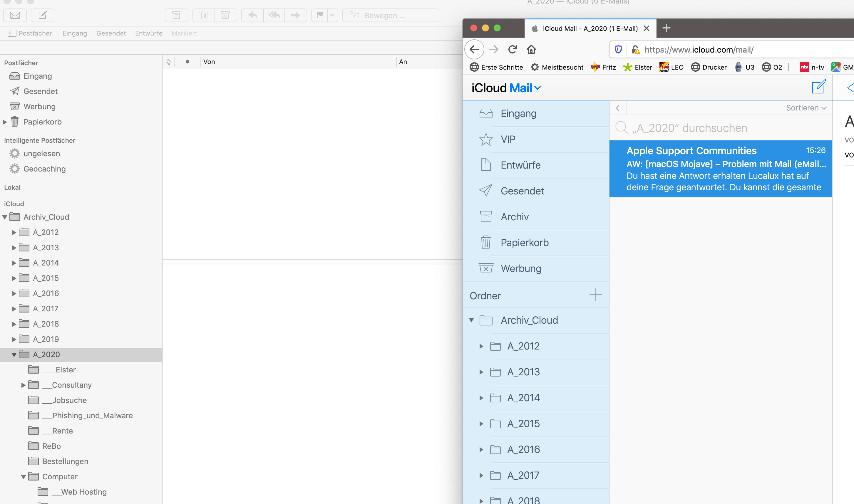
Task: Click the compose new message icon in iCloud Mail
Action: point(819,87)
